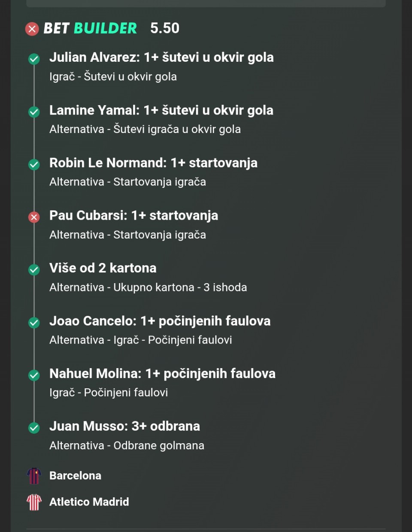
Task: Click the Bet Builder heading
Action: tap(90, 28)
